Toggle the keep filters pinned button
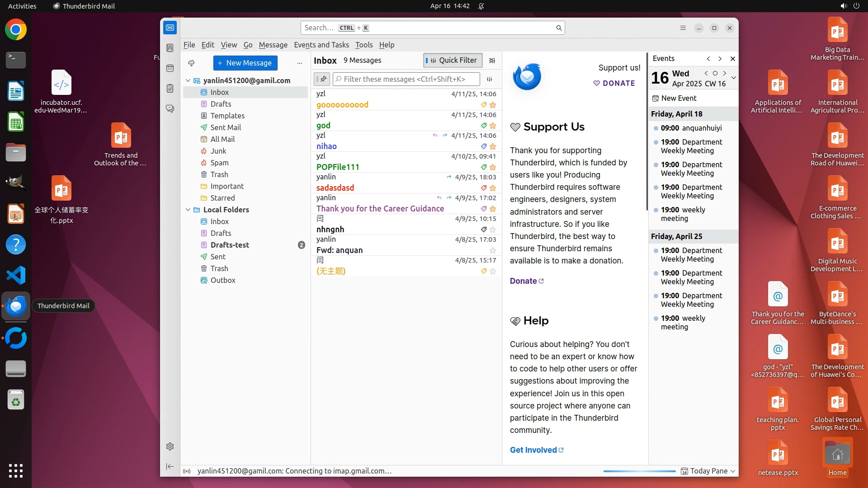The height and width of the screenshot is (488, 868). (x=322, y=79)
